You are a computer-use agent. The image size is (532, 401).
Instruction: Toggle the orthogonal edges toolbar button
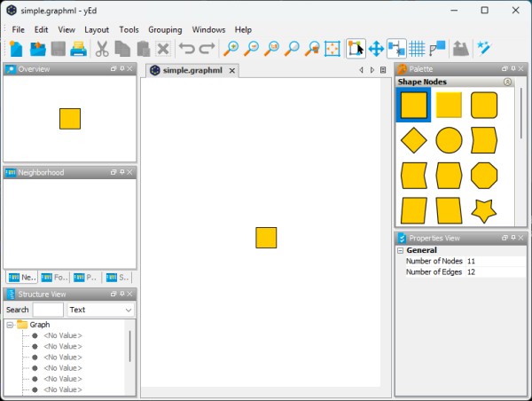click(x=396, y=49)
